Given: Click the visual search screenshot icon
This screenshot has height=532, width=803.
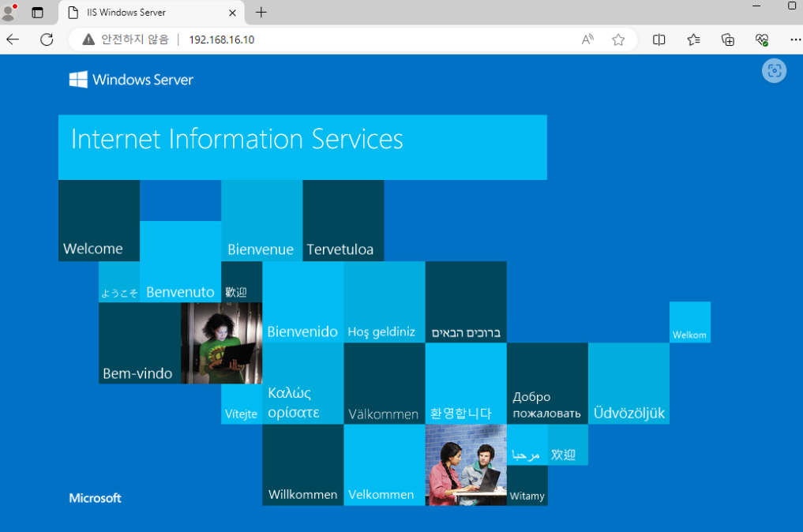Looking at the screenshot, I should coord(774,71).
